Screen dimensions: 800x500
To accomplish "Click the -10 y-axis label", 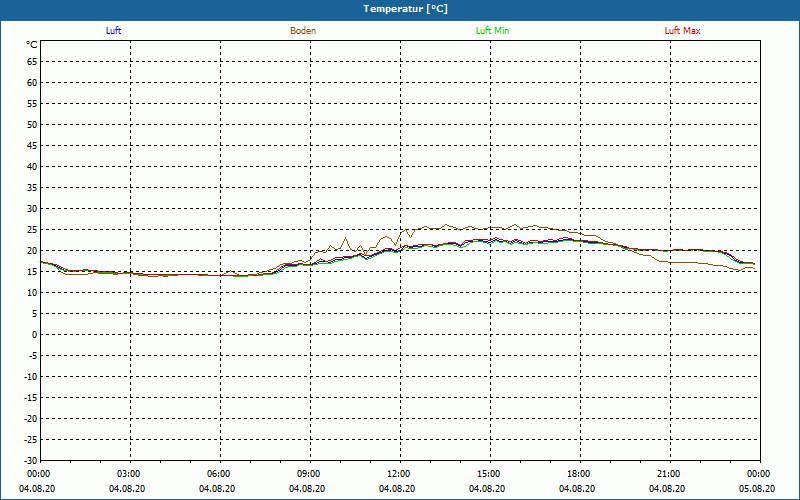I will (x=31, y=377).
